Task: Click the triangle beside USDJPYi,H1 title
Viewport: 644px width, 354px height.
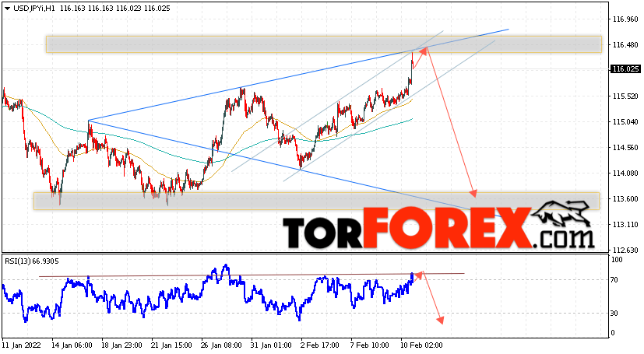Action: tap(7, 9)
